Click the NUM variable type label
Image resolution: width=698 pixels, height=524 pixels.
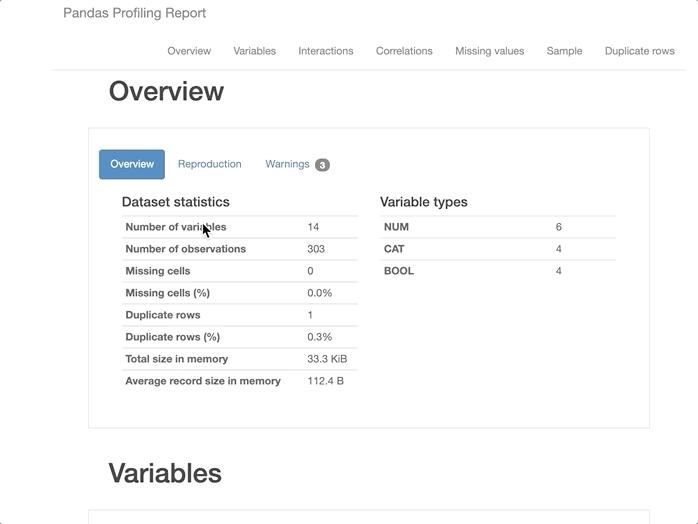click(x=396, y=227)
